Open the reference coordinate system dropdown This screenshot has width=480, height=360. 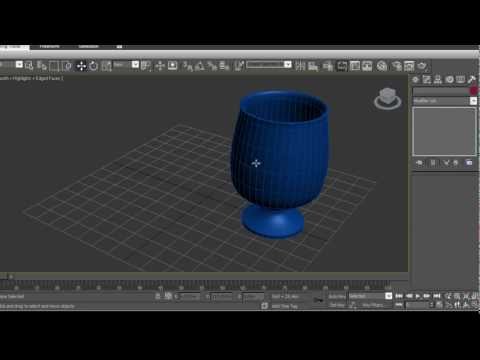[x=135, y=65]
